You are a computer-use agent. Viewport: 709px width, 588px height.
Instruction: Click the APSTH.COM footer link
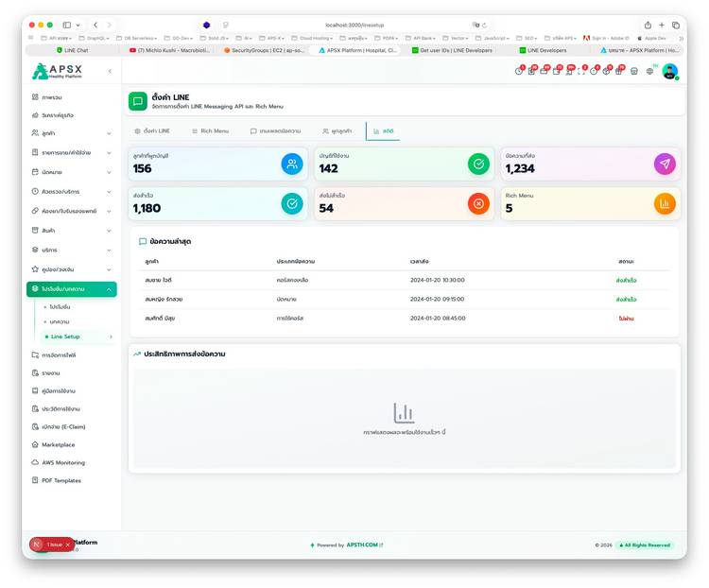[x=364, y=545]
